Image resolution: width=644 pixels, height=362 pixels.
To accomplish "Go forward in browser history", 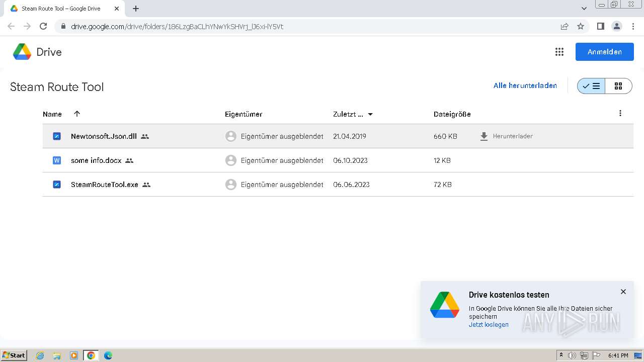I will coord(27,27).
